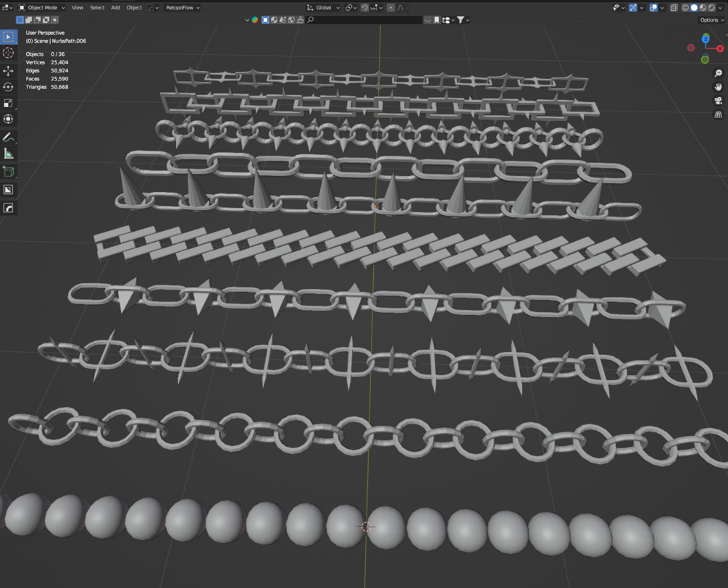Click the 'Vertices 25,404' statistic text
Viewport: 728px width, 588px height.
tap(47, 62)
